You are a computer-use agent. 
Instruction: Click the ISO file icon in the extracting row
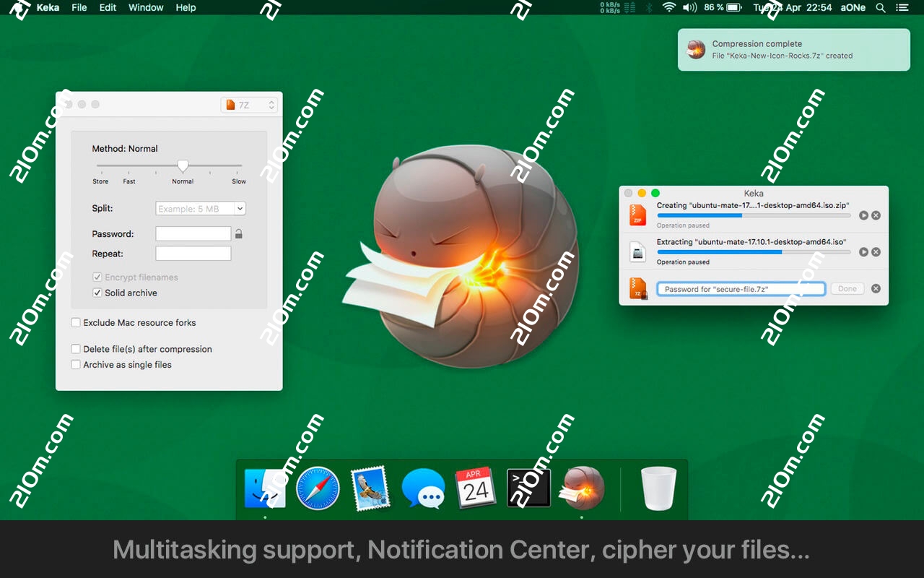pyautogui.click(x=637, y=251)
